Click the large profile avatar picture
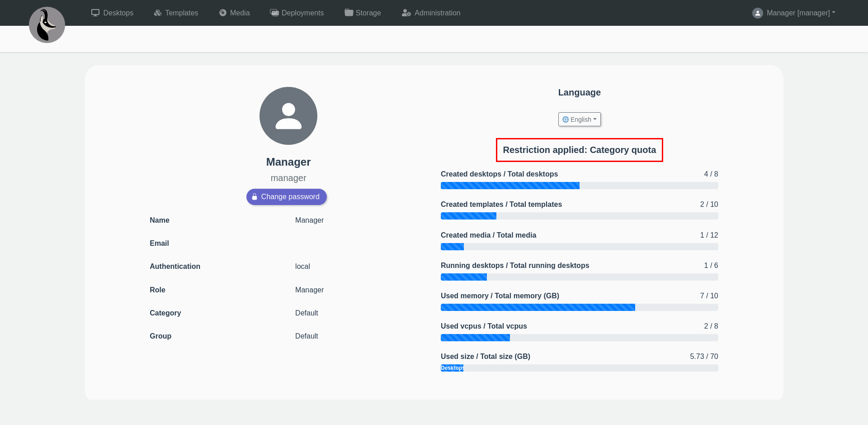Screen dimensions: 868x425 [288, 116]
